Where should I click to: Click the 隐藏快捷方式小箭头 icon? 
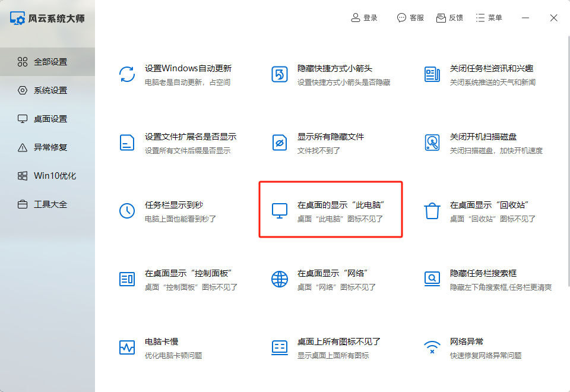280,74
